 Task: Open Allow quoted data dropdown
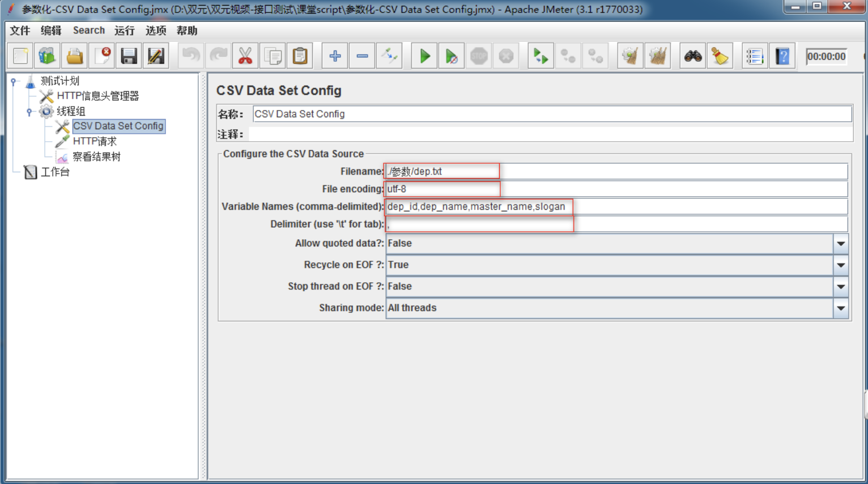pos(841,244)
